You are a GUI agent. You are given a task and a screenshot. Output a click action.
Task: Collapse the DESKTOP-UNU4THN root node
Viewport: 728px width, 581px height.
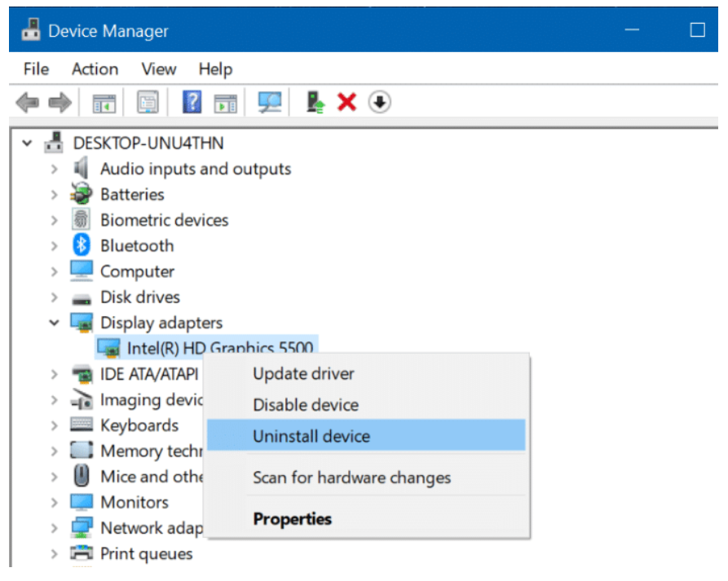tap(28, 143)
